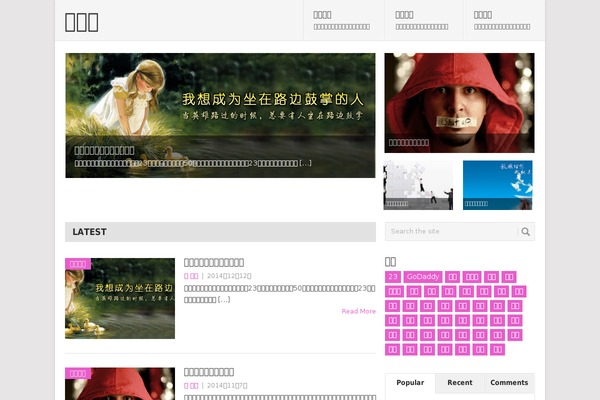This screenshot has height=400, width=600.
Task: Open the large featured girl-with-ducklings banner
Action: [x=220, y=115]
